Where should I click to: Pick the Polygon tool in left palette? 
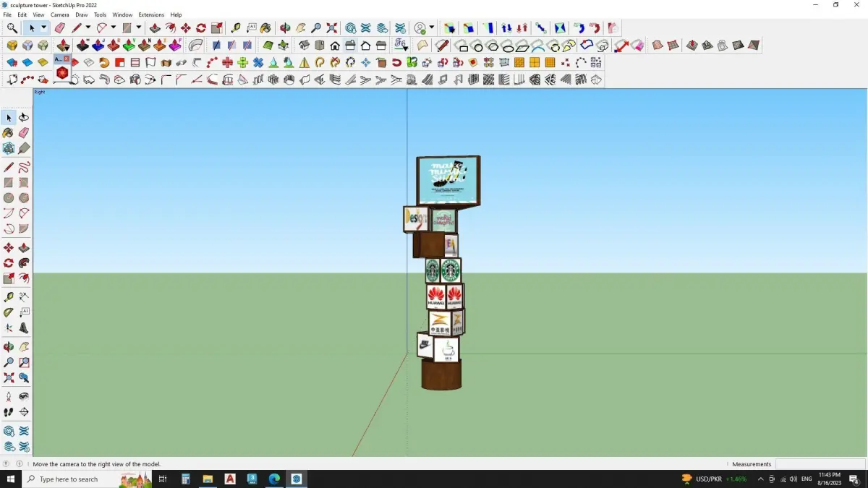tap(24, 198)
